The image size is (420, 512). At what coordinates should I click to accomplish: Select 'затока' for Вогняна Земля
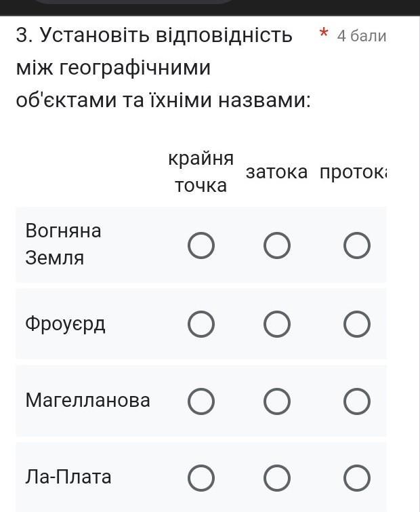point(277,245)
